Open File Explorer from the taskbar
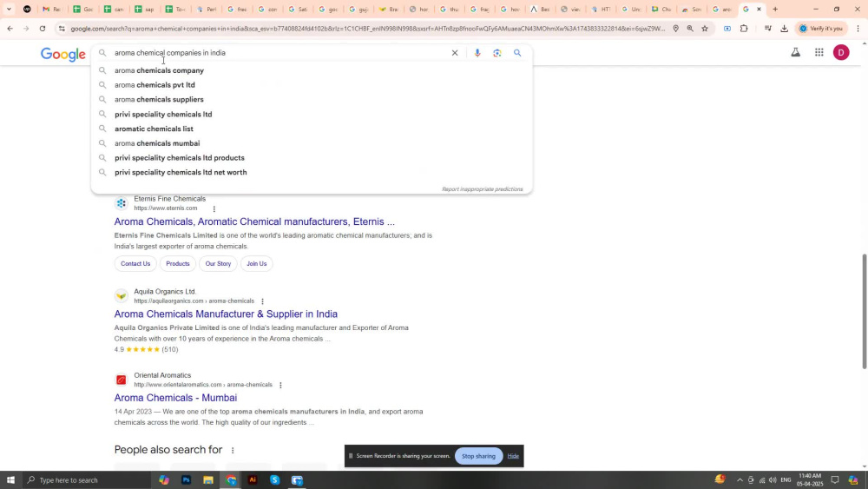Image resolution: width=868 pixels, height=489 pixels. click(x=208, y=479)
